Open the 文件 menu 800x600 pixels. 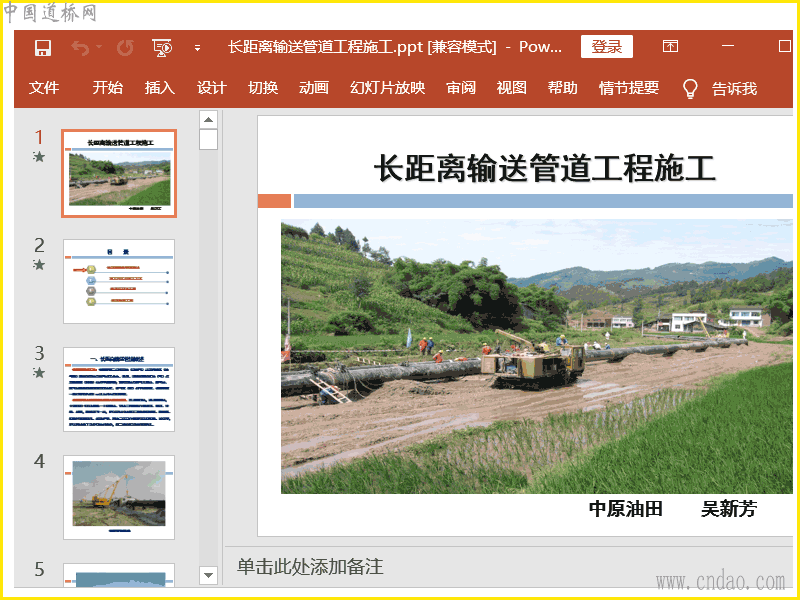[x=44, y=88]
